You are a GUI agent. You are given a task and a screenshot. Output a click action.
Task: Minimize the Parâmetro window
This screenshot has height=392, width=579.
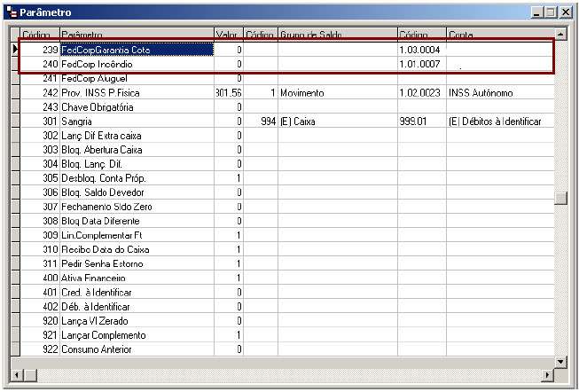tap(537, 12)
